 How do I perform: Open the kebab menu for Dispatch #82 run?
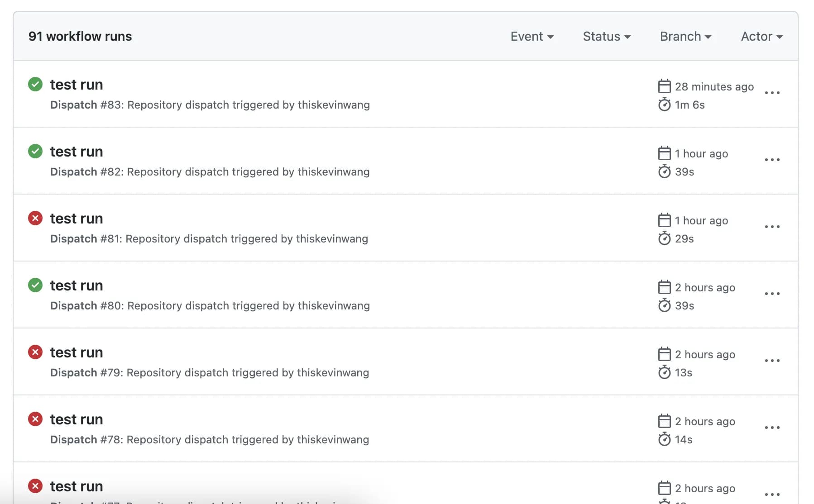pyautogui.click(x=772, y=160)
